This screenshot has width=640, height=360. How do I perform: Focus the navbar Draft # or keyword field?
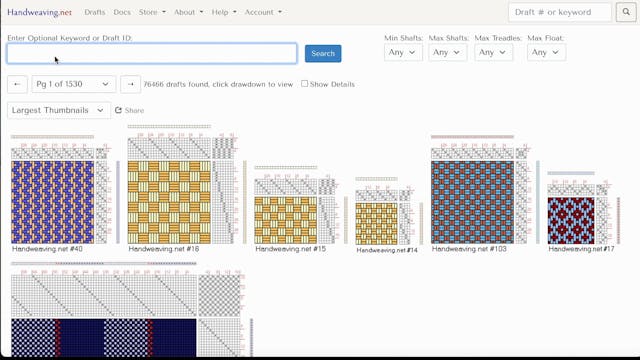[560, 12]
